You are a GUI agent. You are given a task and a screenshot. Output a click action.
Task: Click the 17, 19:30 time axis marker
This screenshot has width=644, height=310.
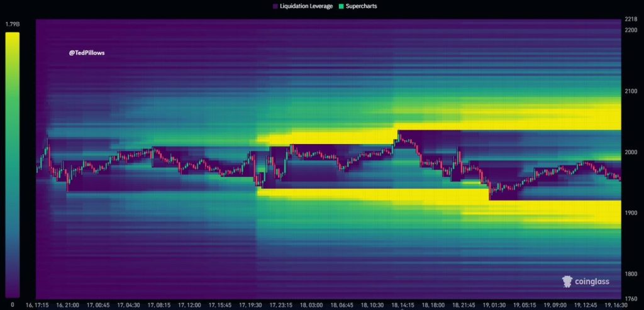[254, 304]
